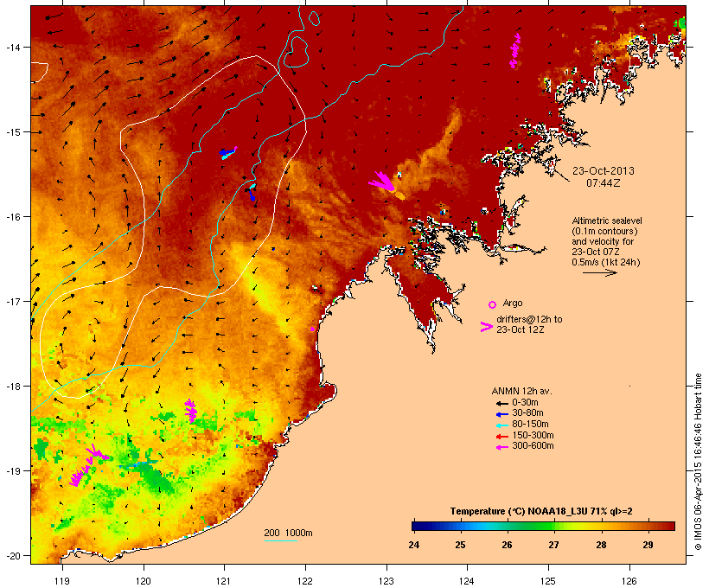Click the 150-300m depth label
The height and width of the screenshot is (588, 709).
click(533, 435)
